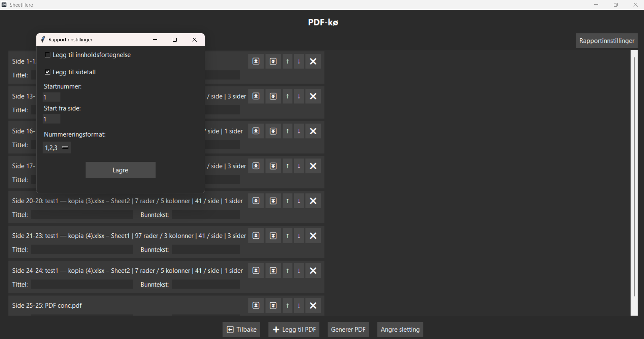Move the Side 1-12 entry to top
This screenshot has height=339, width=644.
256,61
